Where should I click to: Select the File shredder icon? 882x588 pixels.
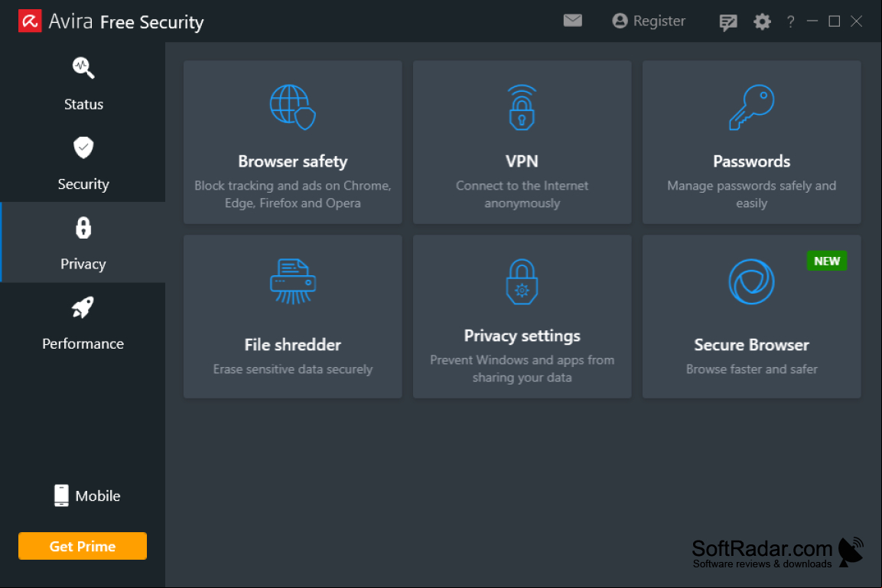pos(292,281)
